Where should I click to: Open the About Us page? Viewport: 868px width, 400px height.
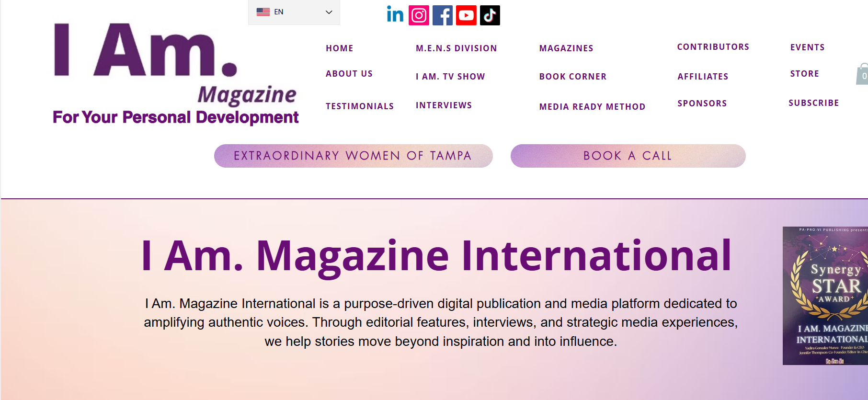pyautogui.click(x=349, y=74)
